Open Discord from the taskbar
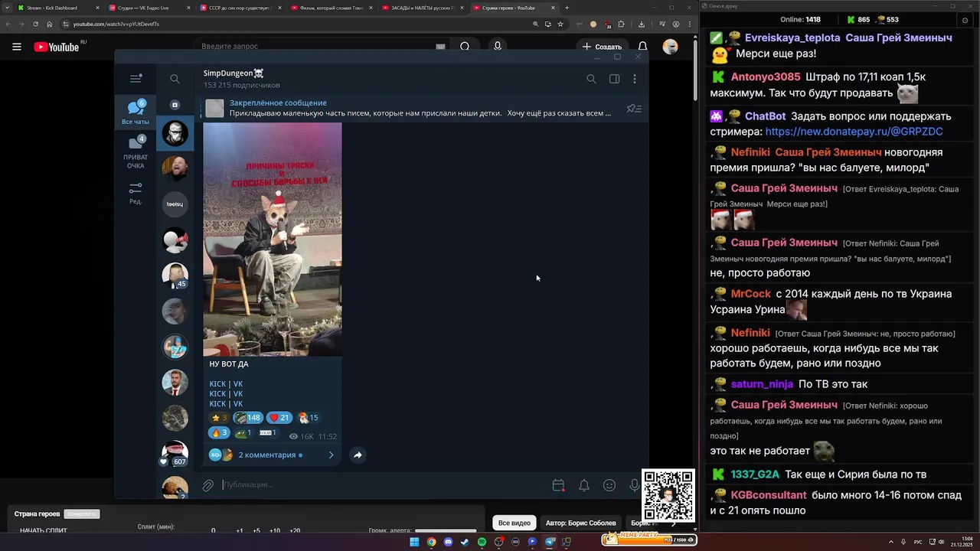This screenshot has width=980, height=551. point(448,542)
